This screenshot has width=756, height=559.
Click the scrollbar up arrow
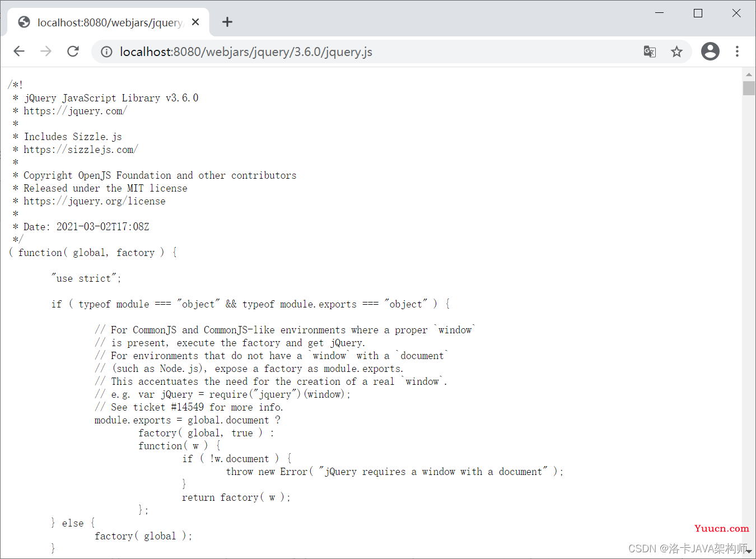coord(749,74)
